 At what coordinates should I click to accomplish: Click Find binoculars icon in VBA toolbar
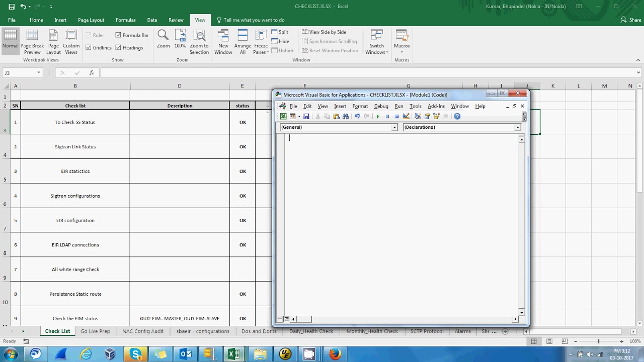pos(346,116)
